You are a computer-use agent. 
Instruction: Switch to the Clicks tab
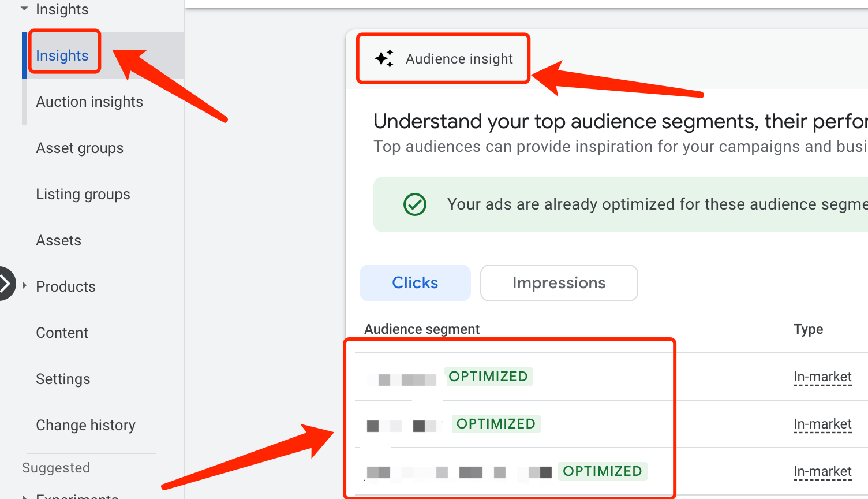[415, 283]
